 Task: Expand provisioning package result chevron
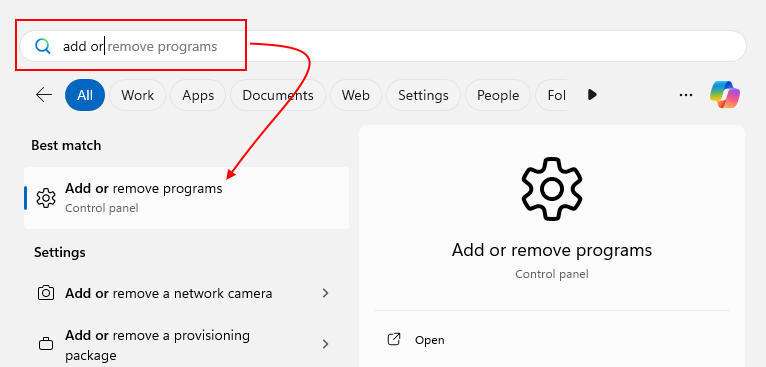(325, 345)
